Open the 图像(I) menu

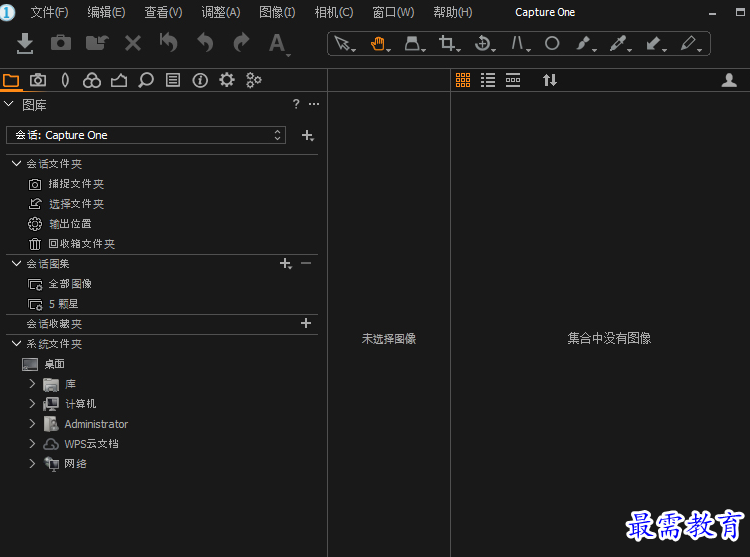(x=277, y=12)
